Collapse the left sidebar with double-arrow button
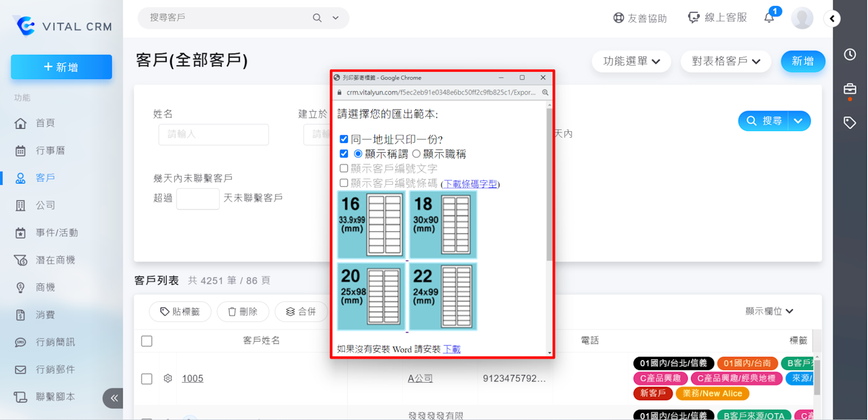This screenshot has width=868, height=420. pos(113,398)
